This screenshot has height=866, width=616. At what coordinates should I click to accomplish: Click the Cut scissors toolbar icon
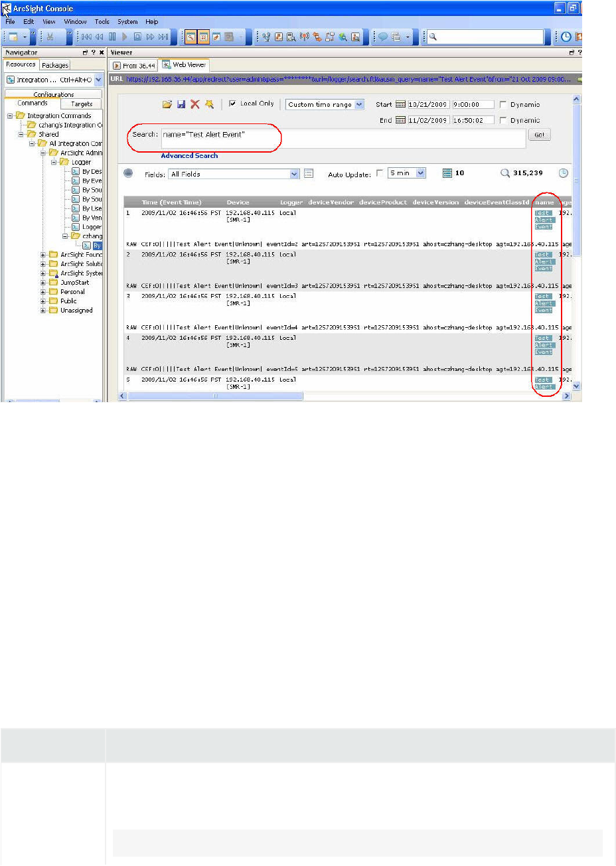tap(50, 37)
